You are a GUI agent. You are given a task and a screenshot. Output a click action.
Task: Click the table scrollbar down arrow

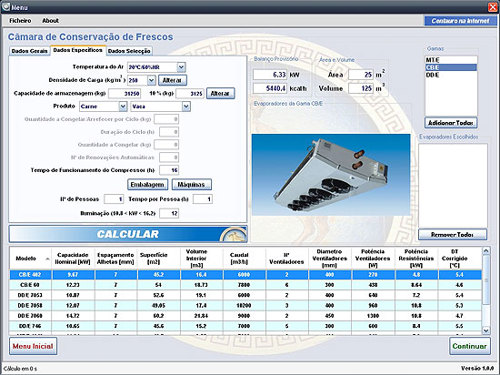click(486, 330)
